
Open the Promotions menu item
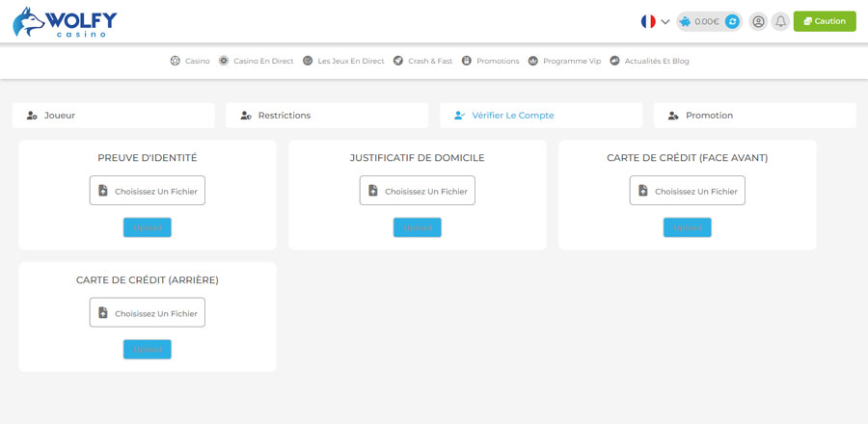[491, 61]
